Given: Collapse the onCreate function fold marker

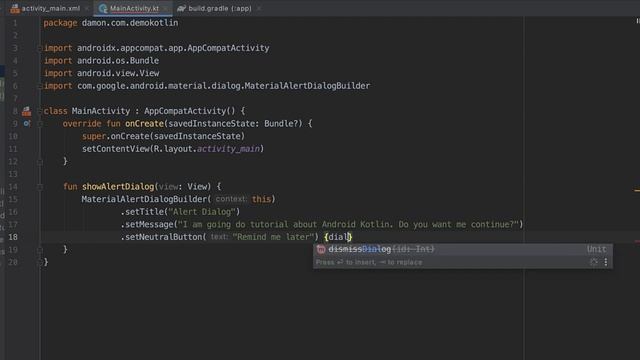Looking at the screenshot, I should coord(40,124).
